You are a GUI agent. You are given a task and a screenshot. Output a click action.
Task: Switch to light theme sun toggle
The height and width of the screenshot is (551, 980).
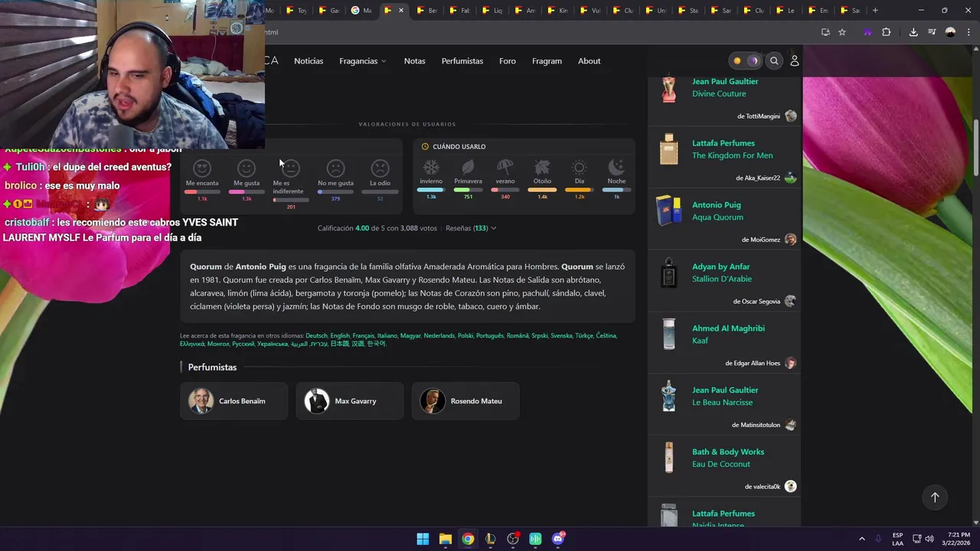[737, 60]
